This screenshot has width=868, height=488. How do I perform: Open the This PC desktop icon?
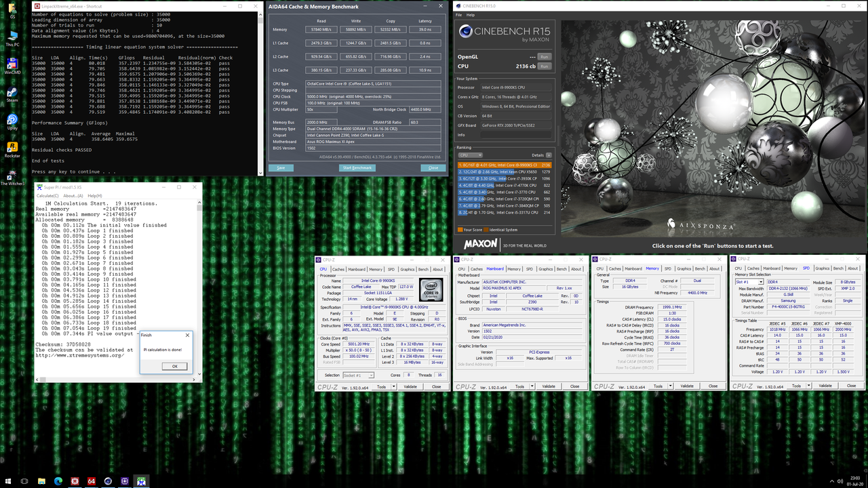click(x=12, y=37)
